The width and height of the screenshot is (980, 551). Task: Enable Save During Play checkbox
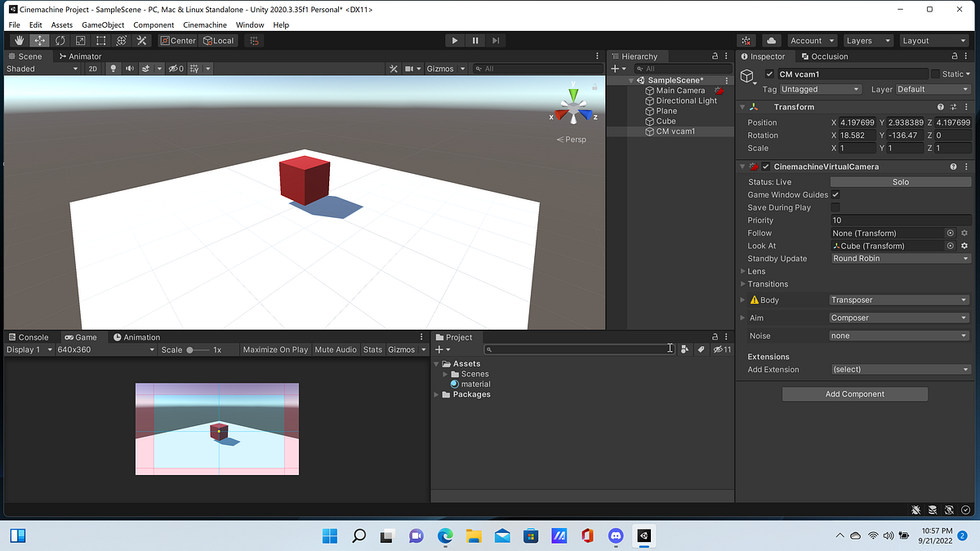[x=835, y=207]
